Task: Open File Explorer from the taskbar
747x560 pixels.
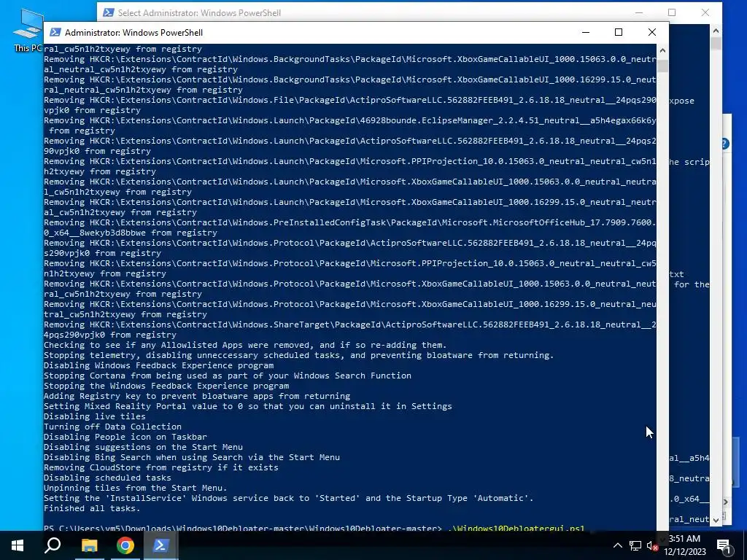Action: 89,545
